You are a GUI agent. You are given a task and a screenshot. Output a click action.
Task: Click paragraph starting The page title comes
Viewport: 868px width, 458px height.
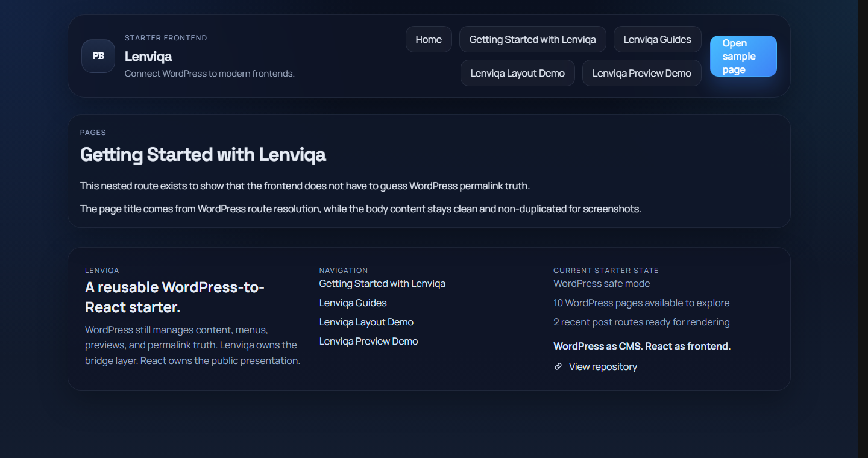coord(360,209)
